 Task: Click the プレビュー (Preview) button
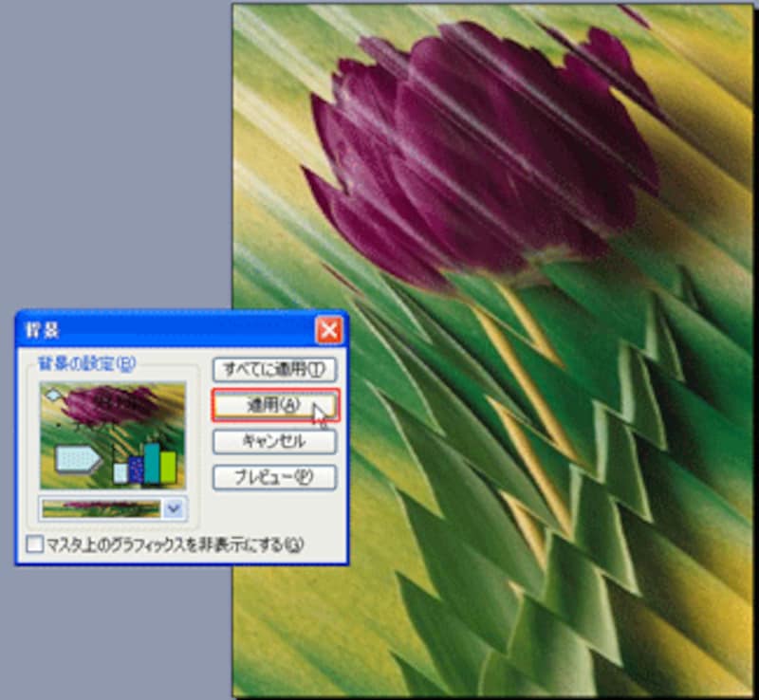click(x=274, y=477)
